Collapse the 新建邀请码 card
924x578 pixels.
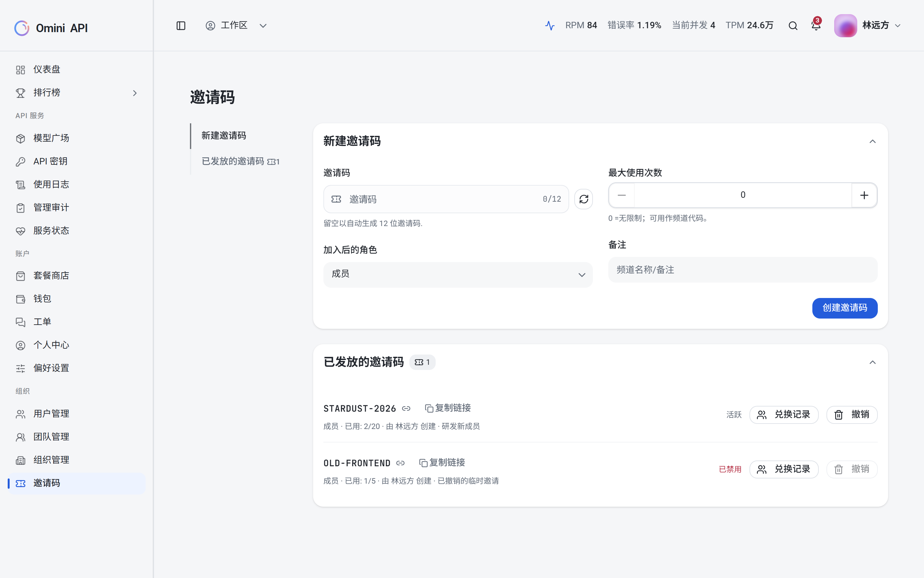872,141
